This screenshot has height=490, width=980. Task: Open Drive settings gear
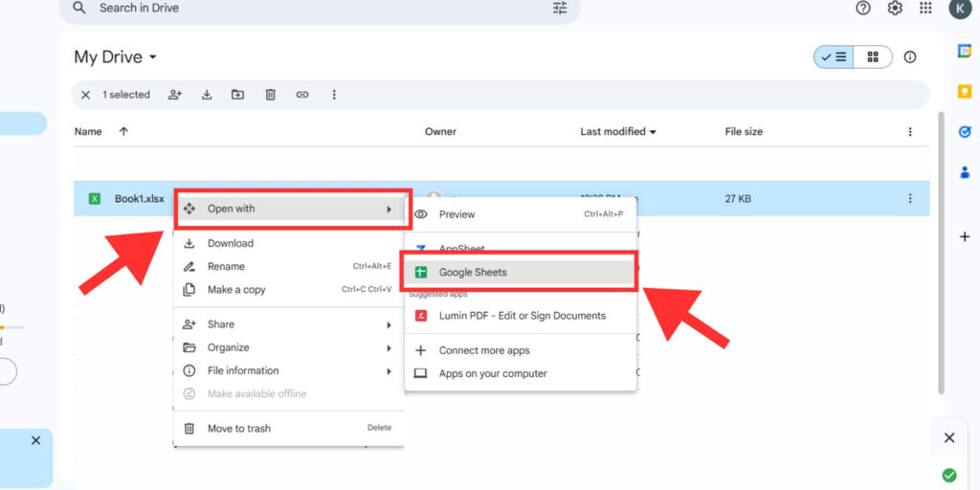tap(895, 8)
